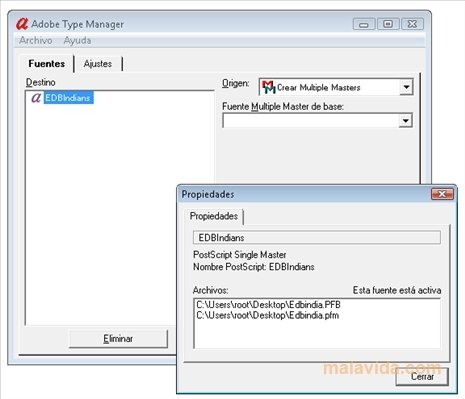The image size is (465, 399).
Task: Click the Archivos label
Action: tap(210, 290)
